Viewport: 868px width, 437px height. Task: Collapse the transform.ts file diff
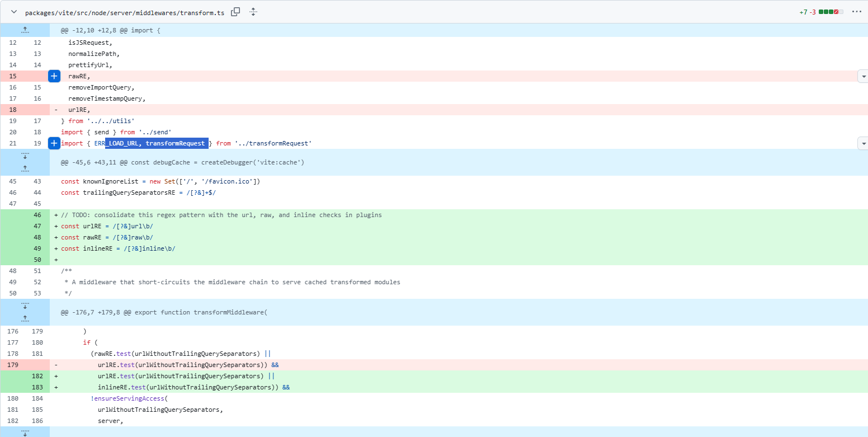coord(13,12)
